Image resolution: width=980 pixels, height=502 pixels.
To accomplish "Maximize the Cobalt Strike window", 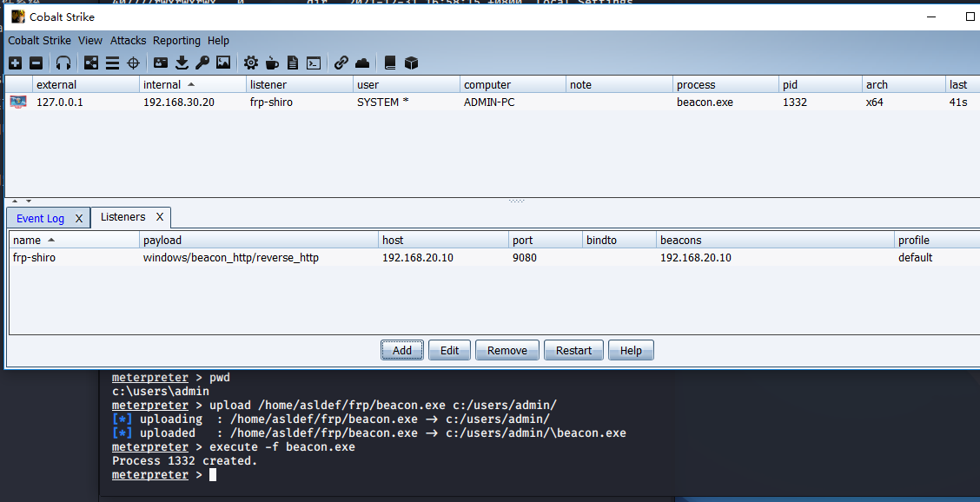I will 970,17.
